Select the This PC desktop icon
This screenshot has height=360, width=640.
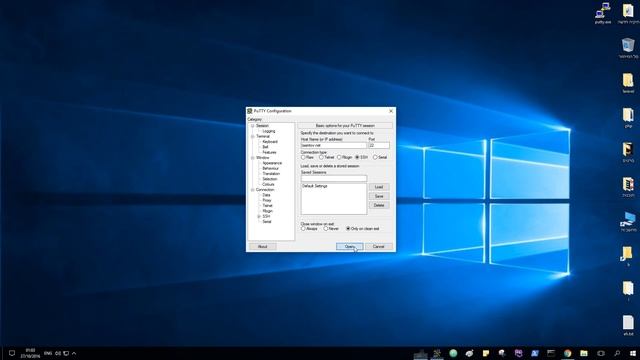click(628, 222)
